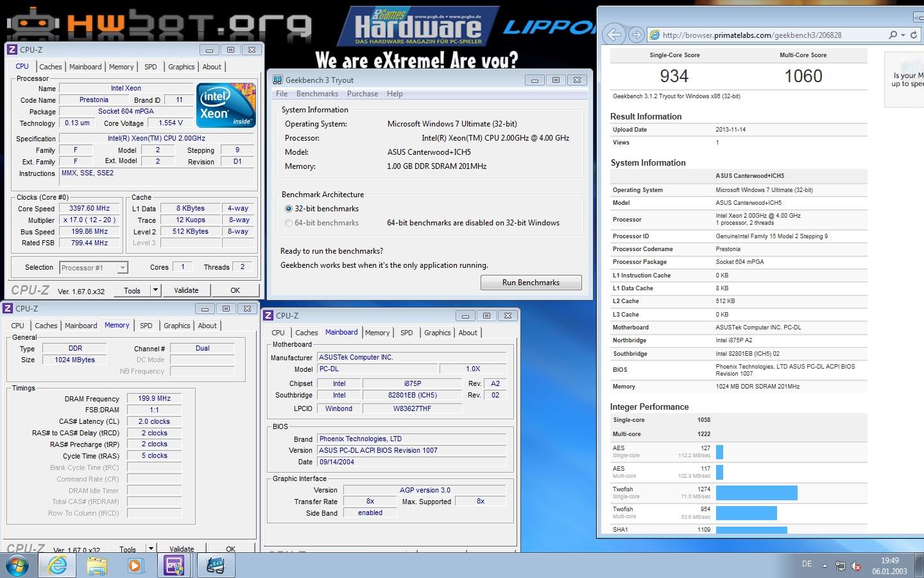Click the Twofish single-core score bar

757,493
